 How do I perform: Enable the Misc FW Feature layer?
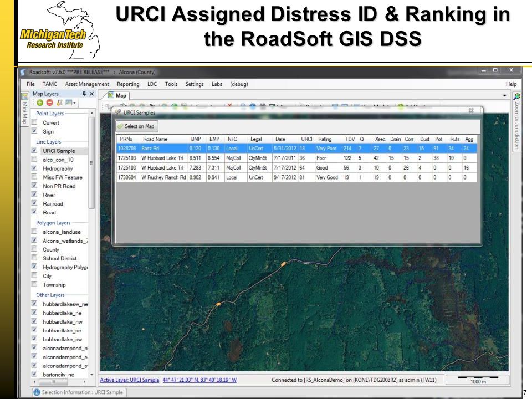pos(34,177)
